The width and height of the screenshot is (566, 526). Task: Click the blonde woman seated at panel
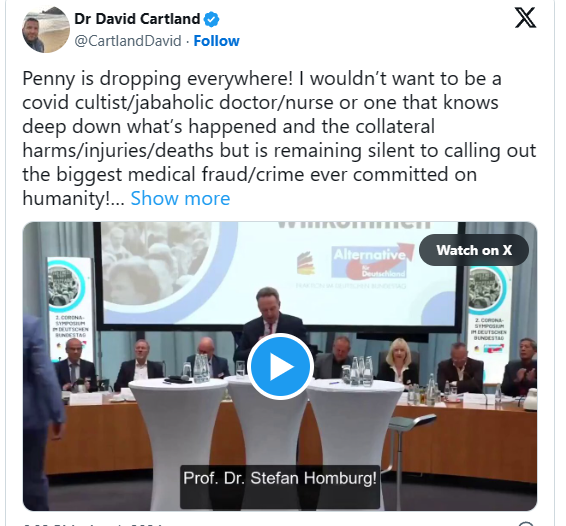pyautogui.click(x=399, y=361)
